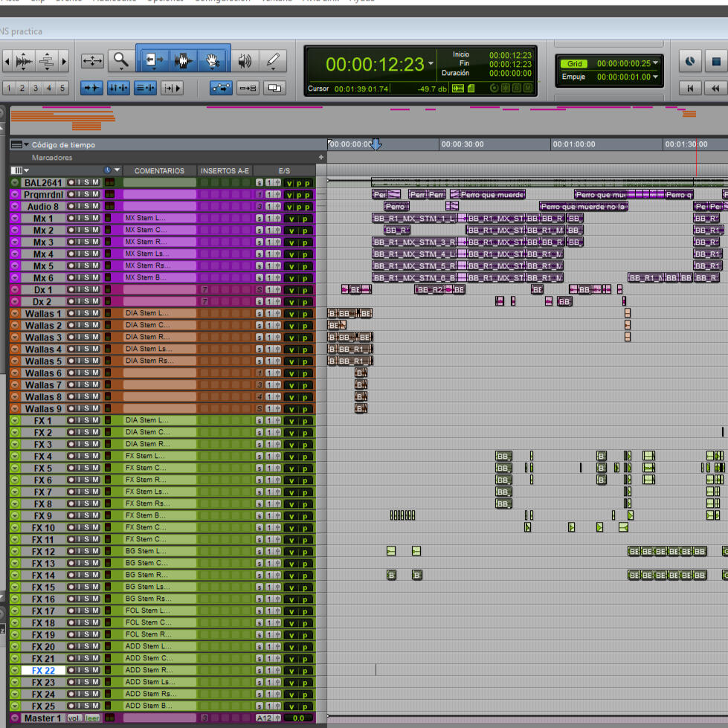728x728 pixels.
Task: Toggle link track and edit selection button
Action: click(x=145, y=88)
